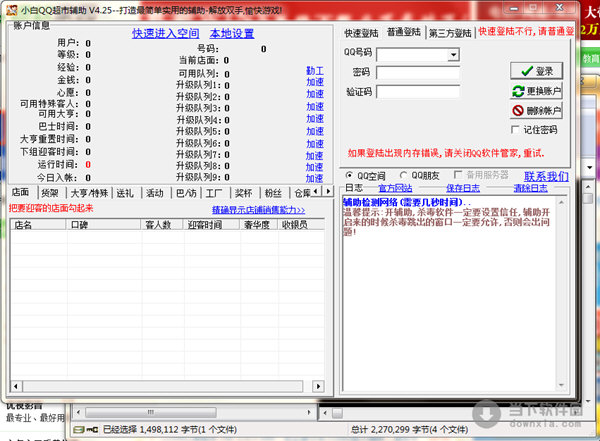Open the 快速进入空间 link
This screenshot has width=600, height=441.
point(165,34)
